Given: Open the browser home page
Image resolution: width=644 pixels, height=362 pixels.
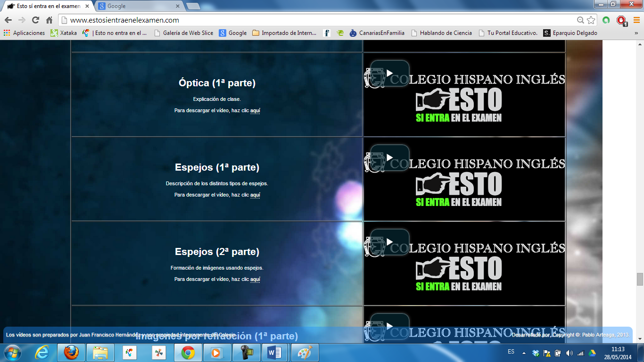Looking at the screenshot, I should pyautogui.click(x=49, y=20).
